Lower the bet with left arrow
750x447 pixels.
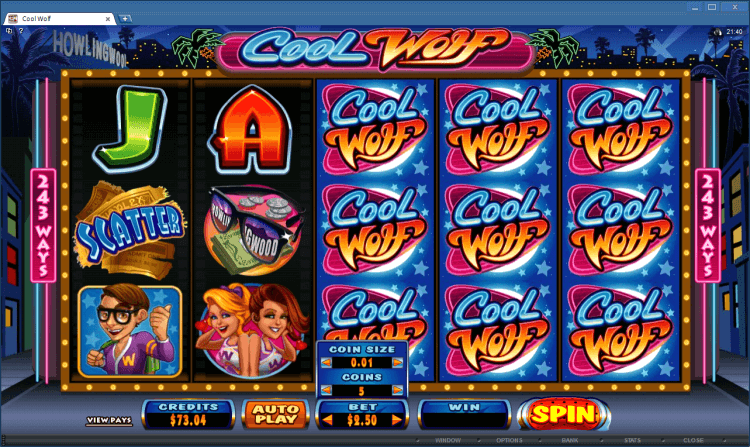point(328,420)
